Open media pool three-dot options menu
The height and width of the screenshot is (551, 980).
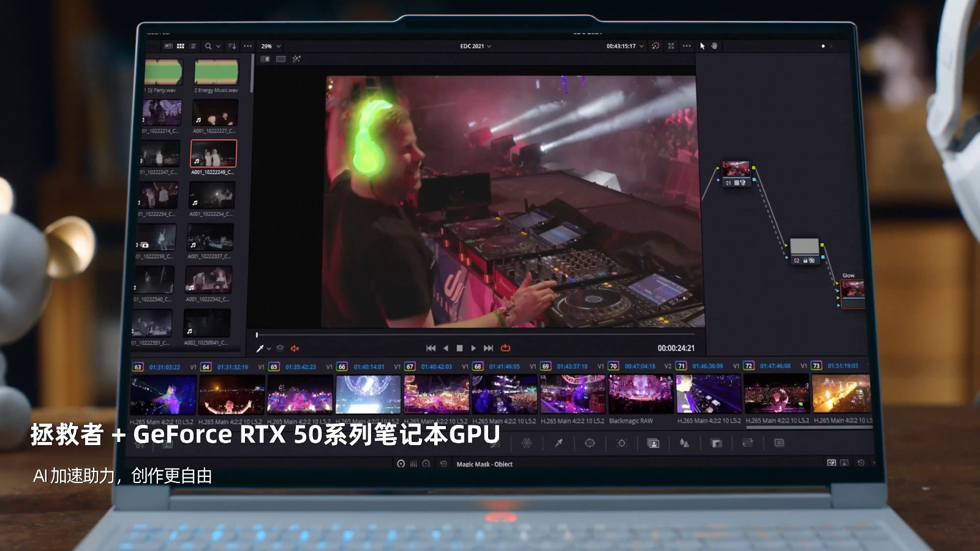pos(248,46)
